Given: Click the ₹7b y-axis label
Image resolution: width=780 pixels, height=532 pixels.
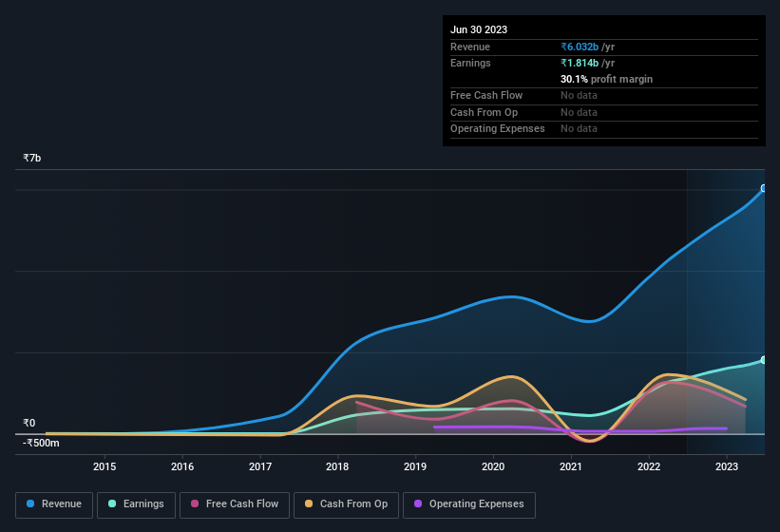Looking at the screenshot, I should pos(32,158).
